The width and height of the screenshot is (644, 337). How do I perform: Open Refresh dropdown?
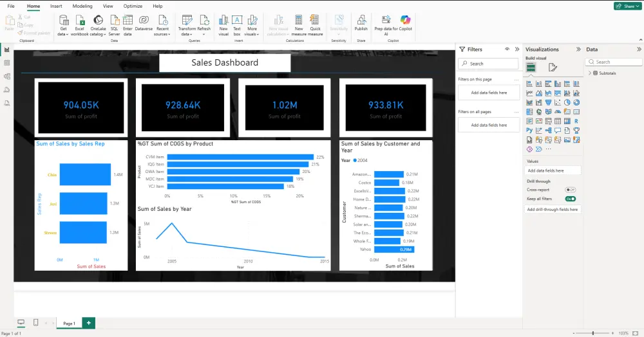tap(204, 35)
